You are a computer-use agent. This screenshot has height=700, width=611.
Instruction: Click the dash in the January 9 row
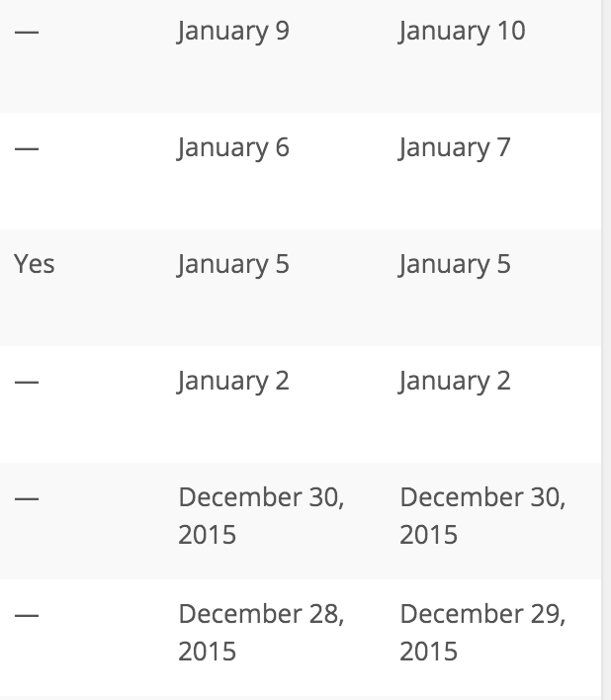(27, 33)
